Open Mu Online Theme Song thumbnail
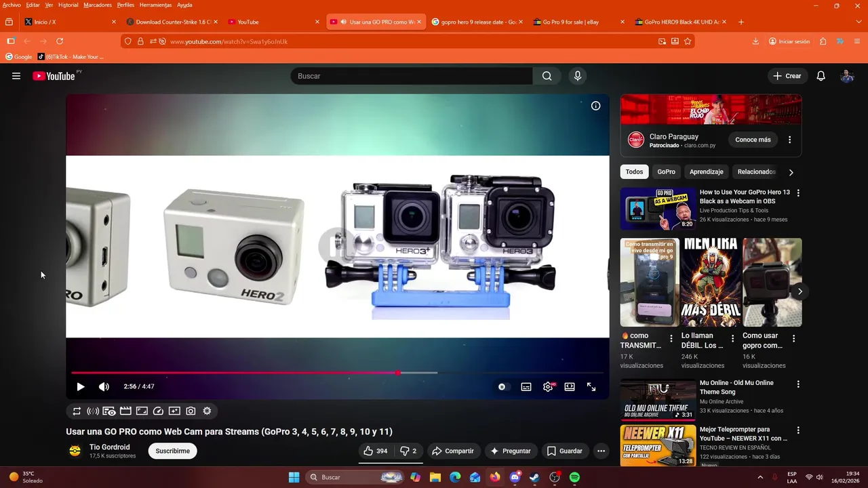Image resolution: width=868 pixels, height=488 pixels. (x=658, y=400)
